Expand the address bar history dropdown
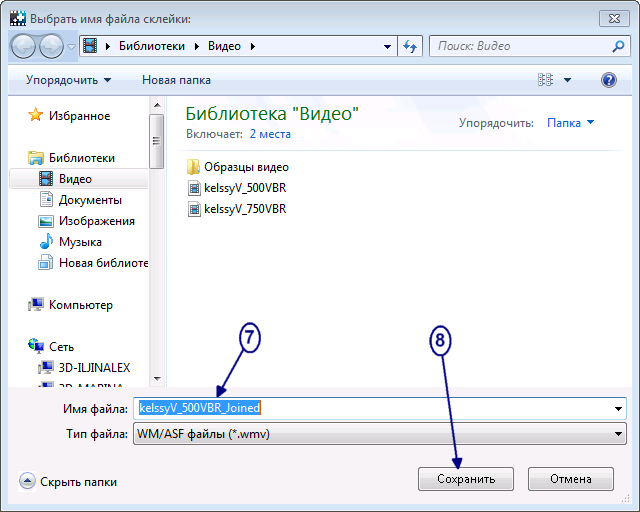 pos(387,47)
